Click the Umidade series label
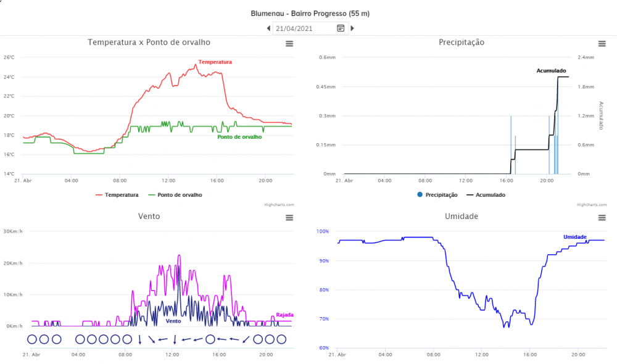The width and height of the screenshot is (617, 364). [574, 237]
